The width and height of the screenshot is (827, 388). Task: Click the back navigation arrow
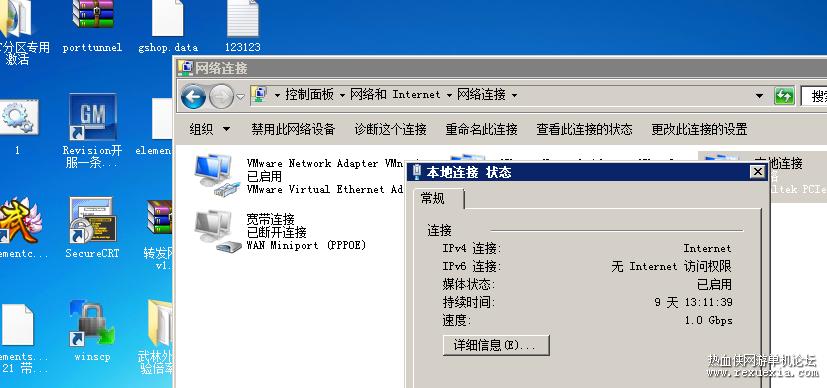coord(194,96)
